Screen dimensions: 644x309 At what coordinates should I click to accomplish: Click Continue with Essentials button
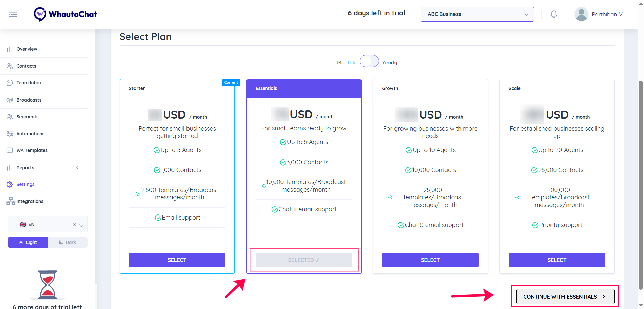click(x=565, y=297)
